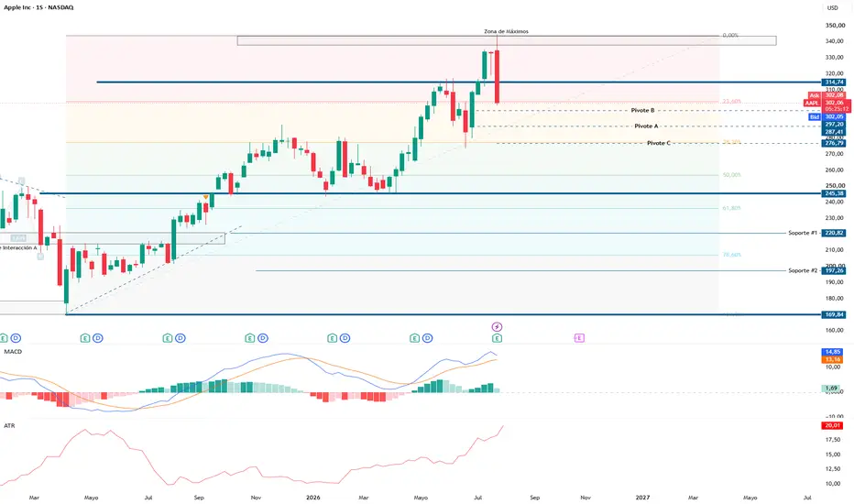854x504 pixels.
Task: Click the 314,74 price label
Action: tap(834, 82)
